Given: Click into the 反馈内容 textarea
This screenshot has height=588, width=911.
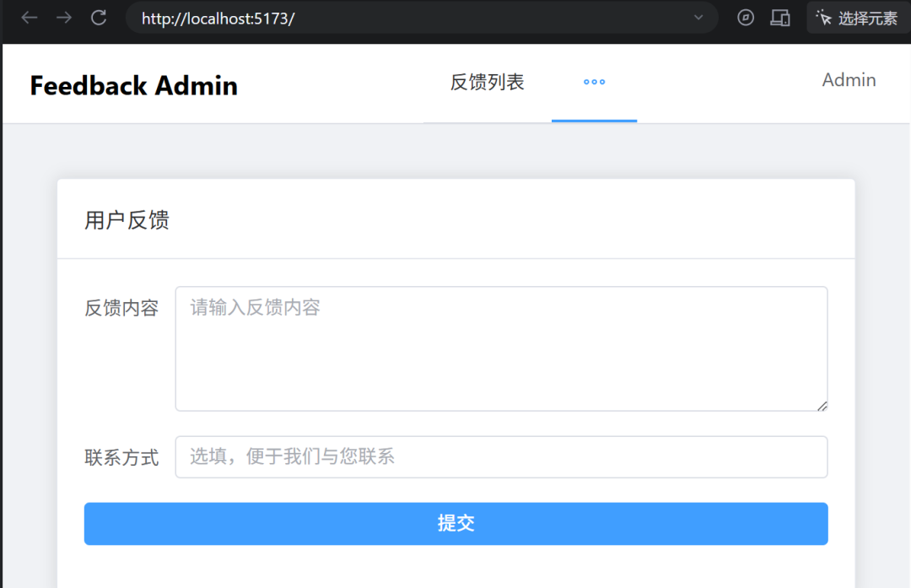Looking at the screenshot, I should 501,348.
